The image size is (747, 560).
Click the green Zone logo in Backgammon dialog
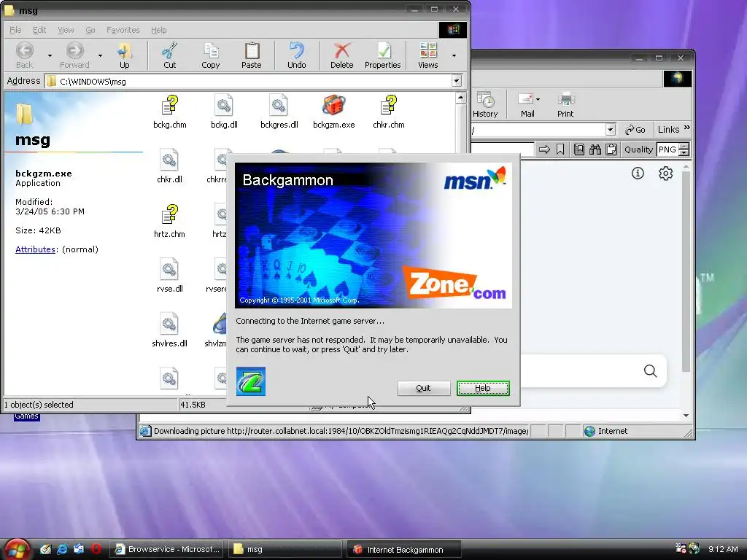[251, 381]
